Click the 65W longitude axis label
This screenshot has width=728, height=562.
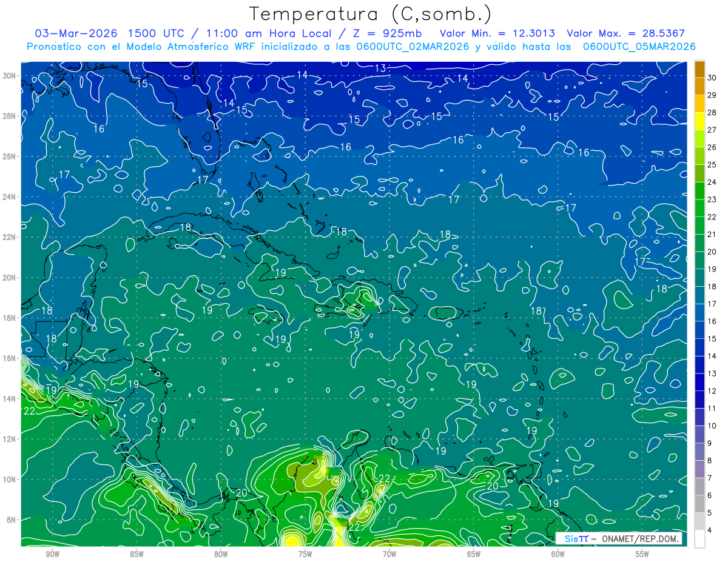(474, 554)
